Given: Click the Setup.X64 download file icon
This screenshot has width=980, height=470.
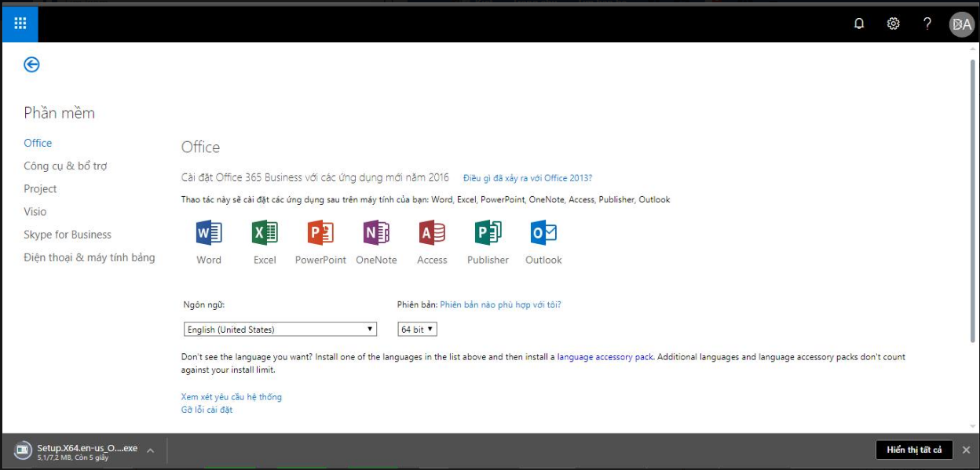Looking at the screenshot, I should (23, 450).
